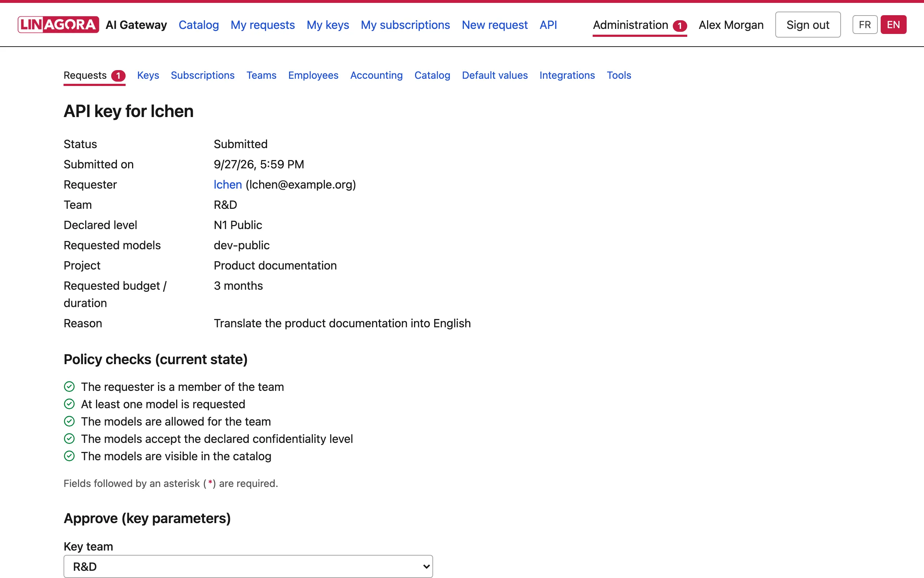The height and width of the screenshot is (578, 924).
Task: Click the 'API key for lchen' heading
Action: pyautogui.click(x=128, y=111)
